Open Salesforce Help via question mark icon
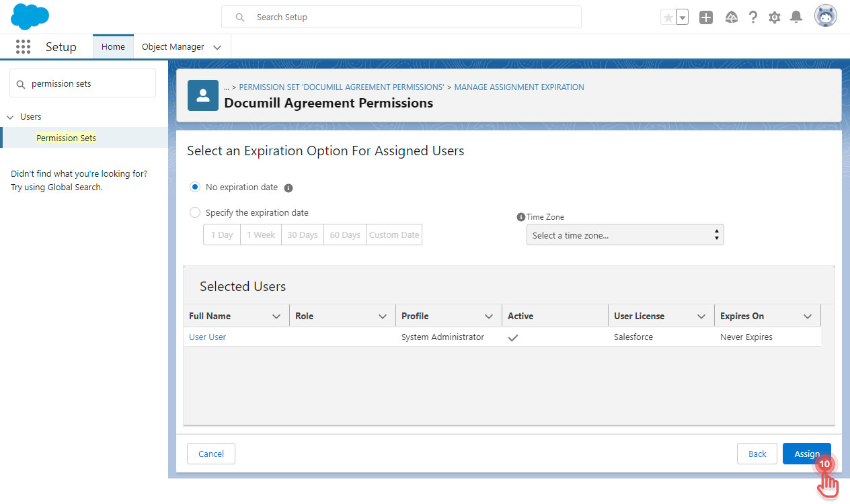The width and height of the screenshot is (850, 504). coord(752,16)
